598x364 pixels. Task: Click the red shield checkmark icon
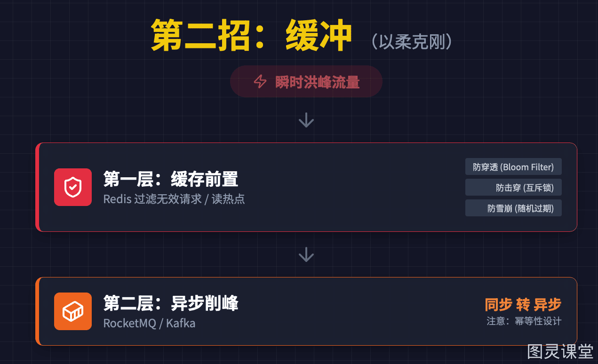click(73, 187)
